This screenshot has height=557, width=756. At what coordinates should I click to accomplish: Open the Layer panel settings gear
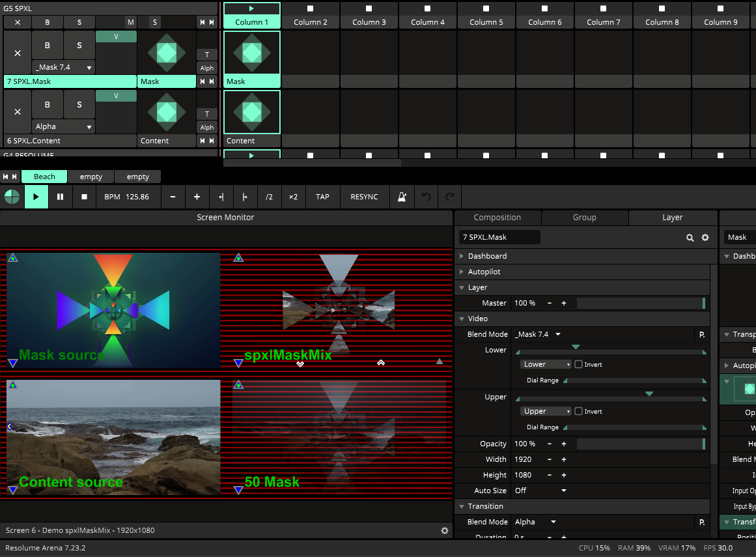[705, 238]
